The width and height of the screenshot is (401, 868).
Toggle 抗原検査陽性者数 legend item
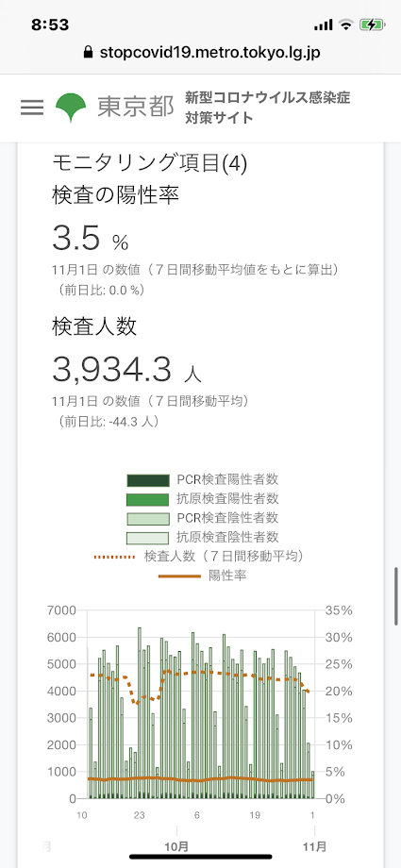[203, 499]
